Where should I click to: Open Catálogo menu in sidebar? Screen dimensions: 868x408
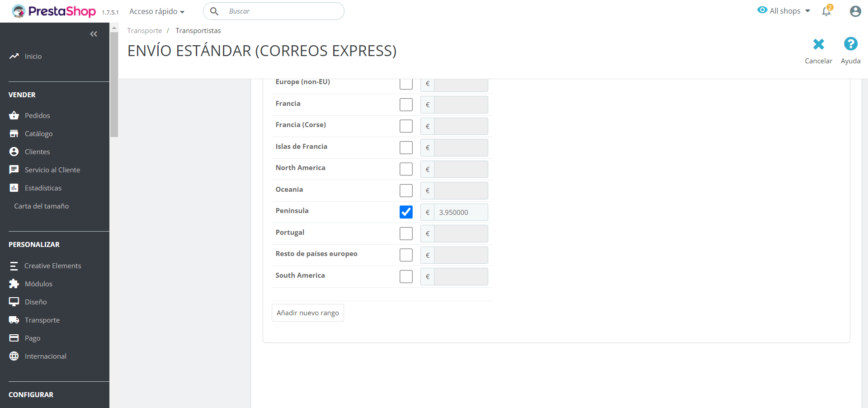click(x=38, y=133)
